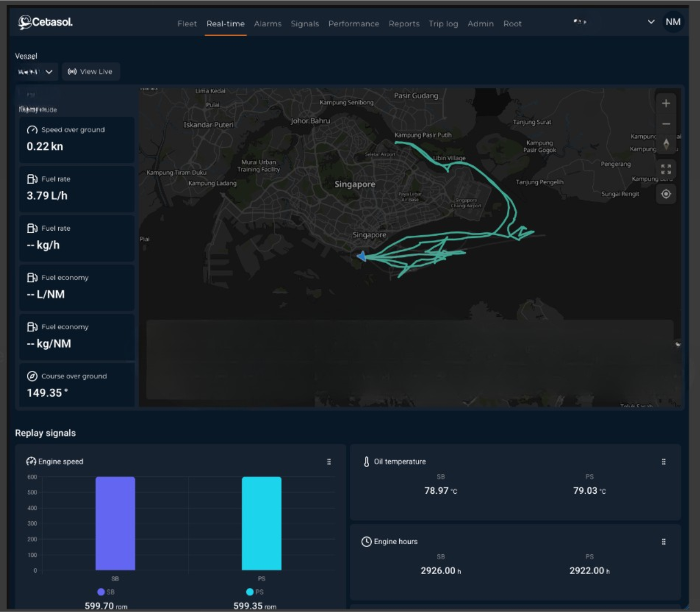Open Oil temperature card options menu

pos(664,462)
